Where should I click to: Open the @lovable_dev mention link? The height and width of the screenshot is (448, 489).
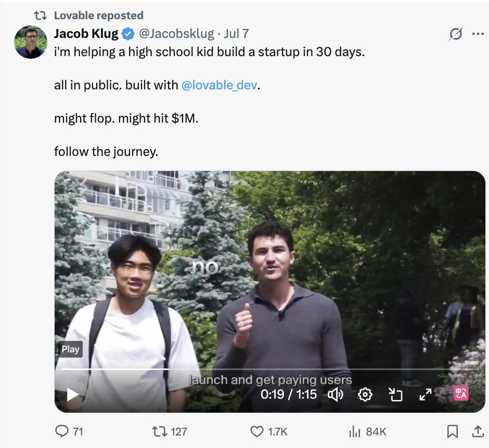click(x=219, y=85)
